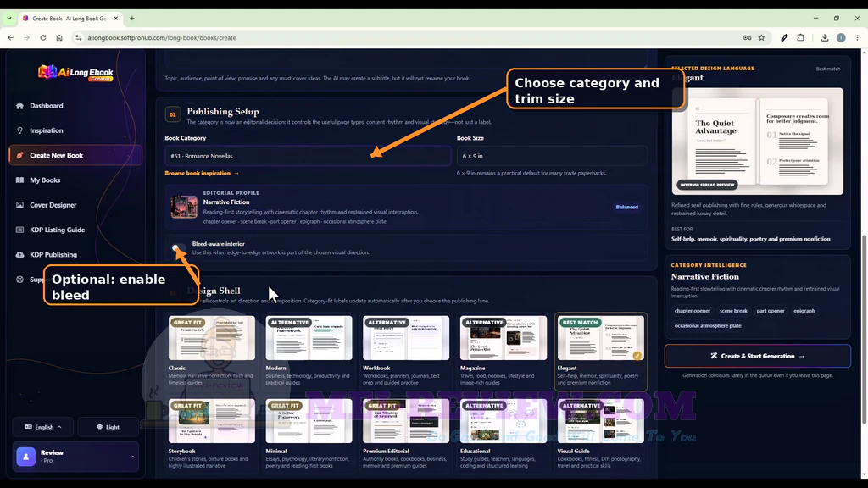Toggle the Bleed-aware interior switch
This screenshot has width=868, height=488.
[x=179, y=248]
